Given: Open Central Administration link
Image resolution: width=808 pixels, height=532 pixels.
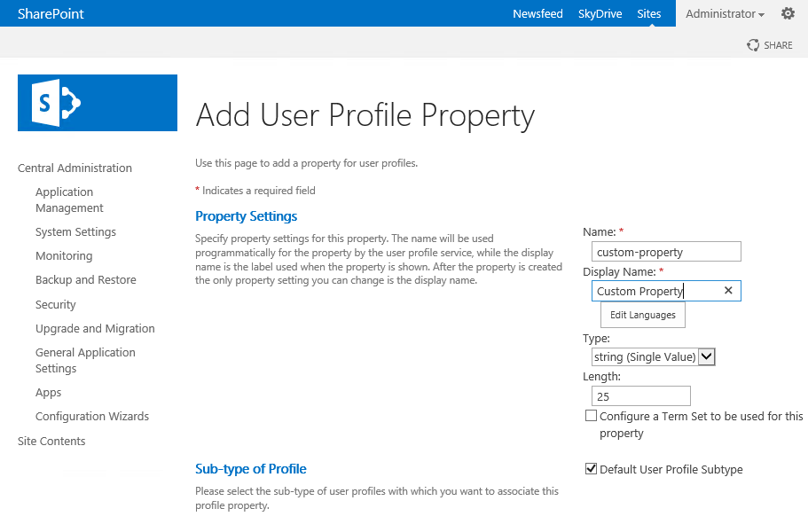Looking at the screenshot, I should (75, 168).
